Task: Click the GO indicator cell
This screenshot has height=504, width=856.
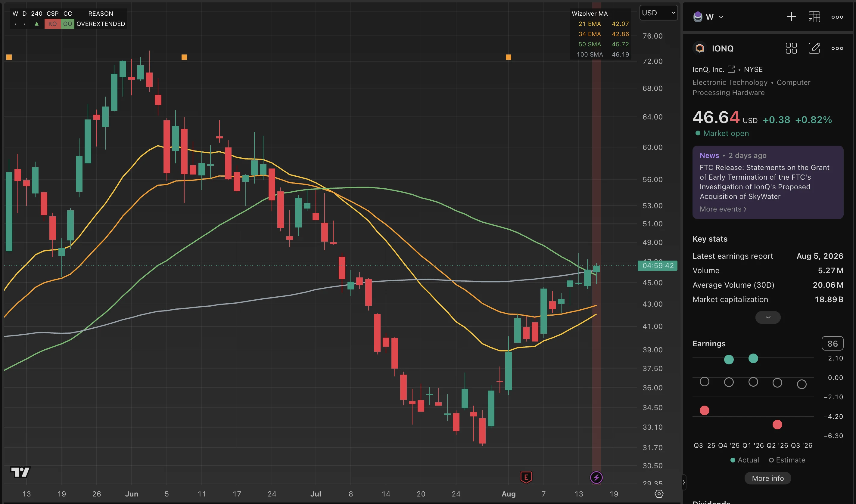Action: 68,24
